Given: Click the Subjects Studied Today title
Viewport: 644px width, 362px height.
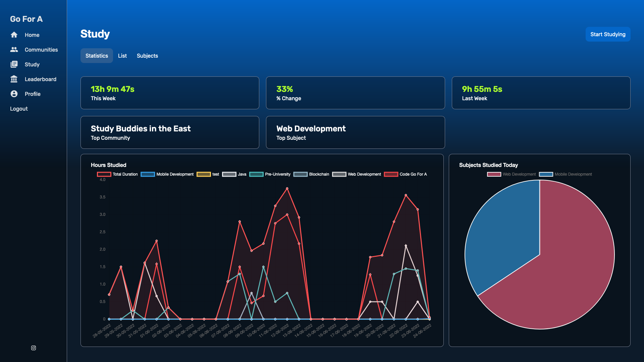Looking at the screenshot, I should pyautogui.click(x=488, y=165).
